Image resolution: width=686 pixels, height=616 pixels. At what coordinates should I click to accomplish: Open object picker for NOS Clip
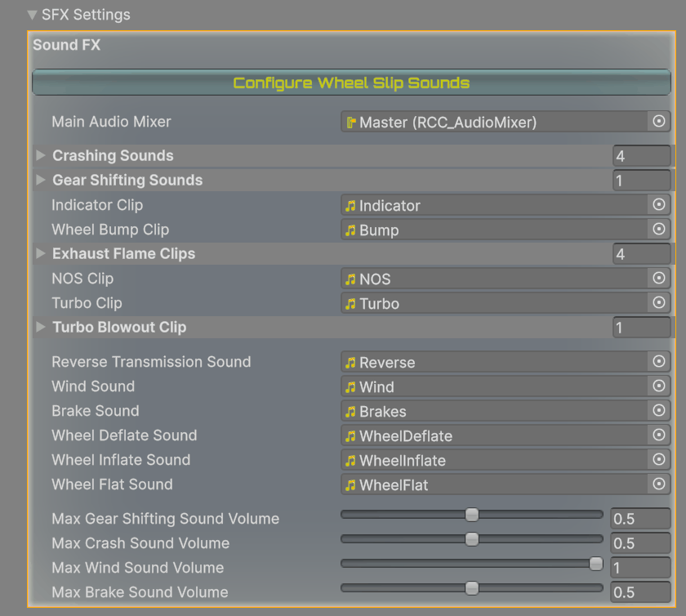(x=659, y=278)
